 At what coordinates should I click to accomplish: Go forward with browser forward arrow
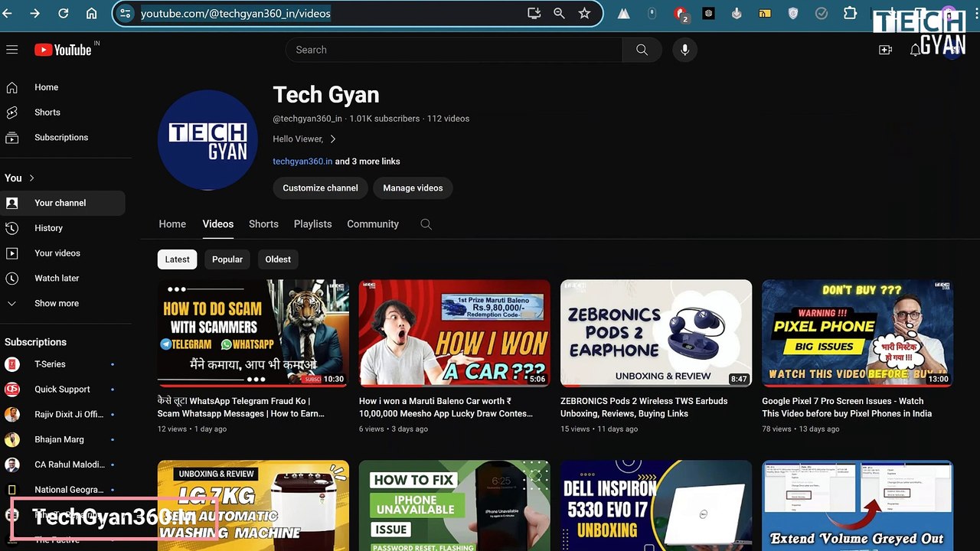coord(35,13)
